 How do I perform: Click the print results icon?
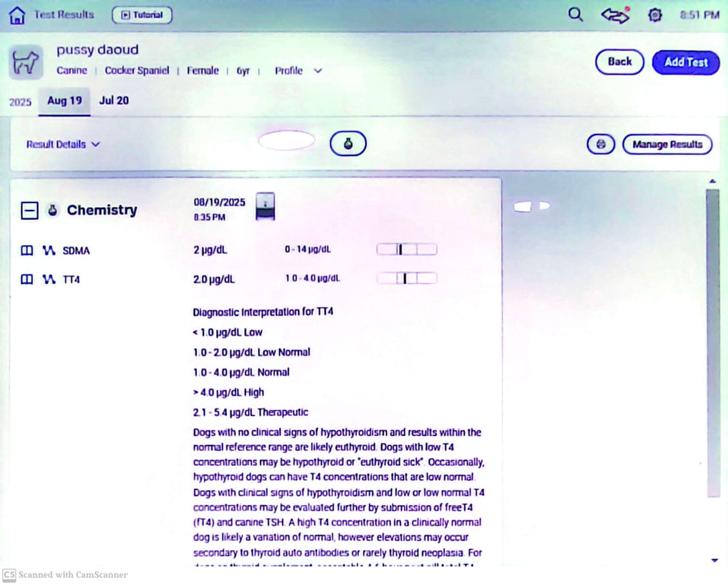(x=601, y=145)
